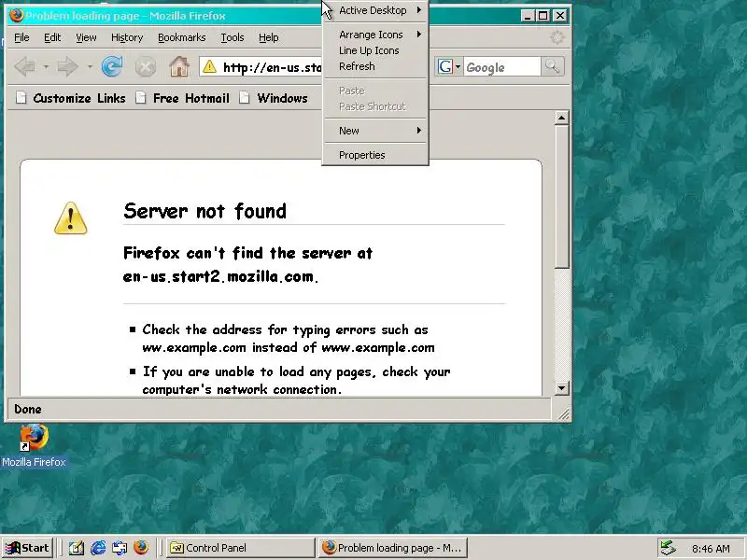Open the Bookmarks menu
Image resolution: width=747 pixels, height=560 pixels.
click(181, 37)
